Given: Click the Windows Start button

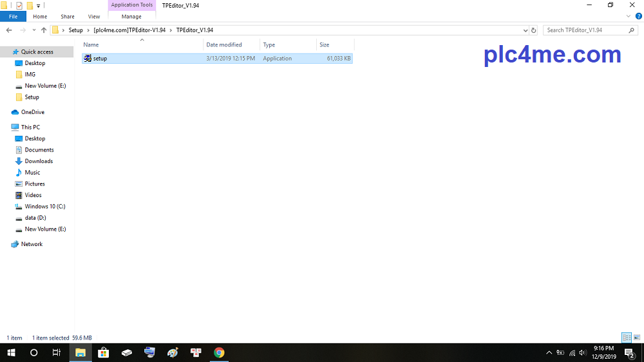Looking at the screenshot, I should point(11,352).
